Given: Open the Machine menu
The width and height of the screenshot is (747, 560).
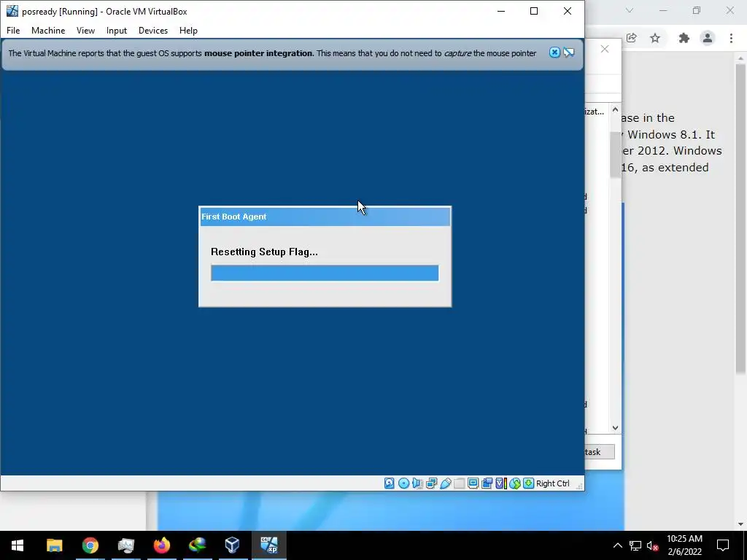Looking at the screenshot, I should click(x=48, y=31).
